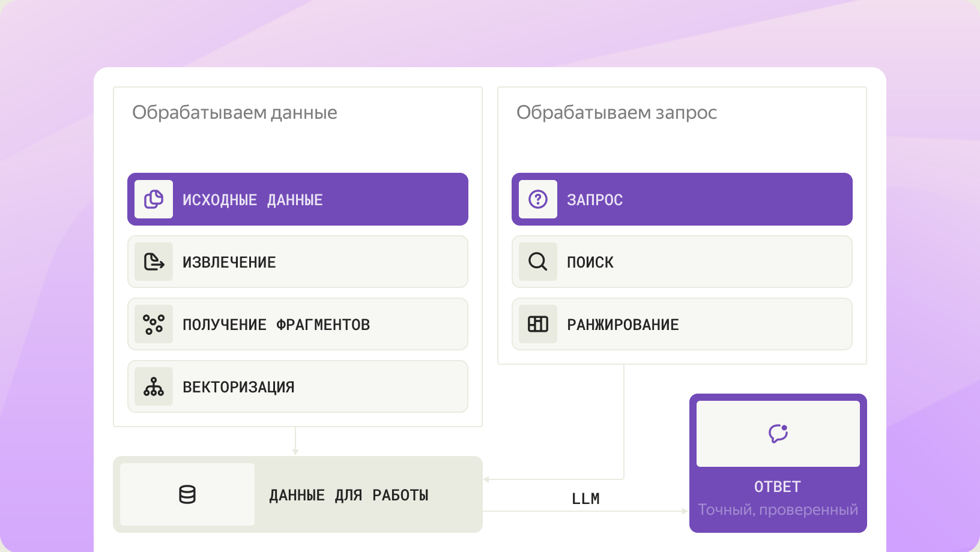Image resolution: width=980 pixels, height=552 pixels.
Task: Select the extraction icon next to ИЗВЛЕЧЕНИЕ
Action: [x=154, y=262]
